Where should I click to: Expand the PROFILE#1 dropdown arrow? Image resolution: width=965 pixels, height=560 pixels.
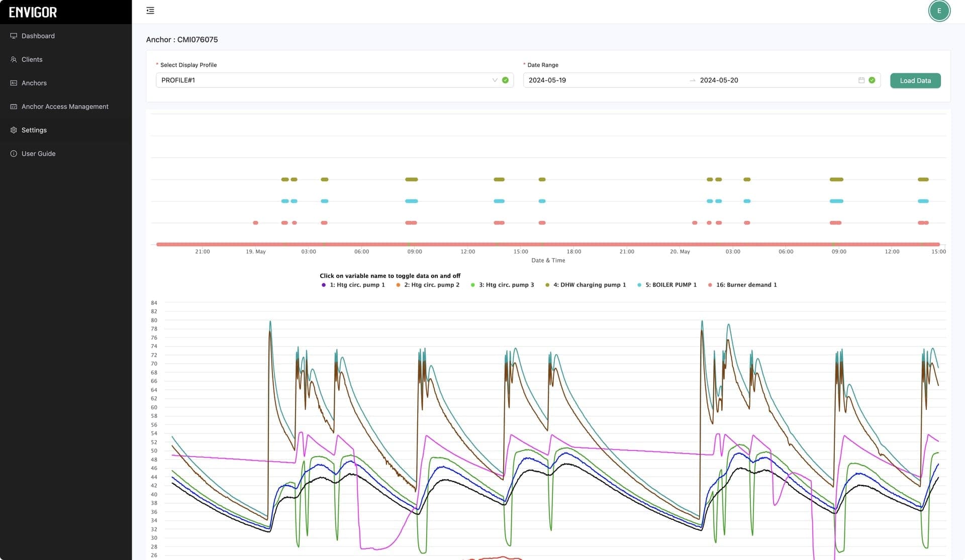(495, 80)
